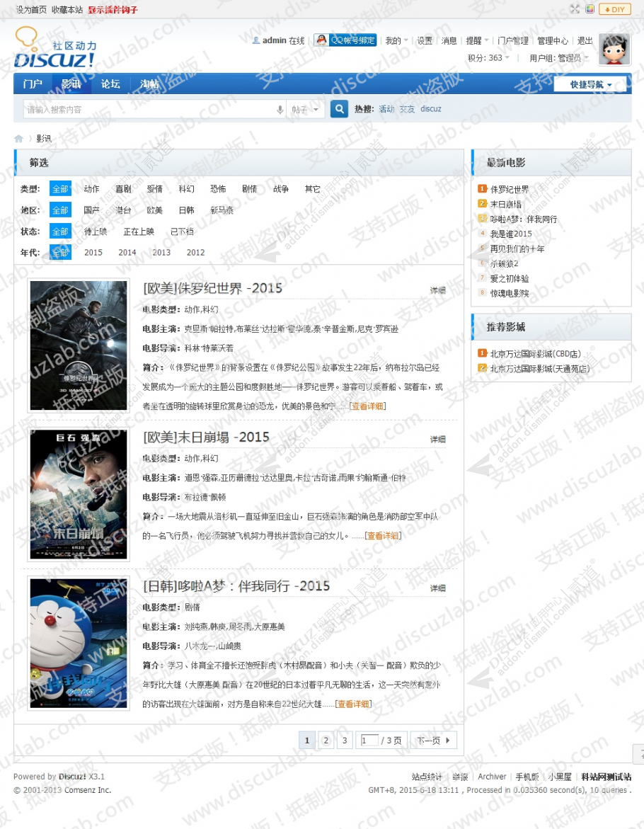Image resolution: width=644 pixels, height=829 pixels.
Task: Go to the 论坛 navigation tab
Action: 110,84
